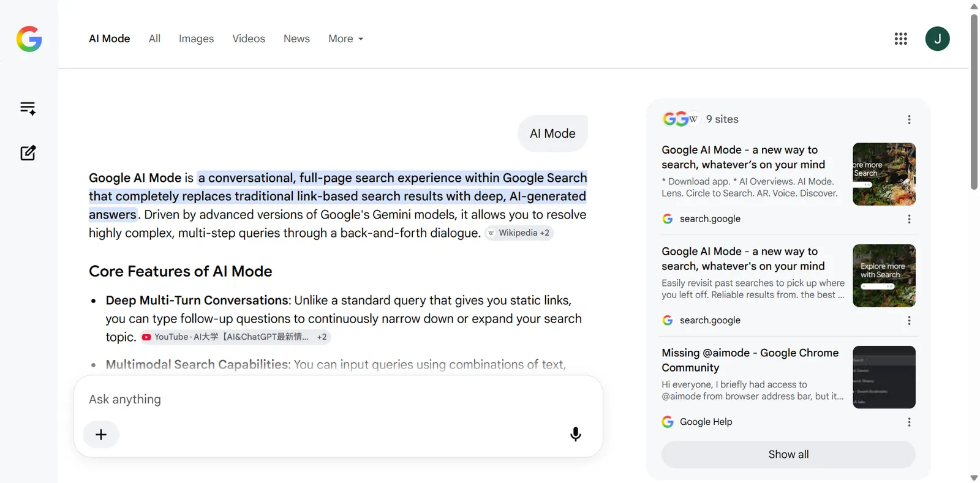Open options for second search.google result
The width and height of the screenshot is (980, 483).
pos(909,320)
